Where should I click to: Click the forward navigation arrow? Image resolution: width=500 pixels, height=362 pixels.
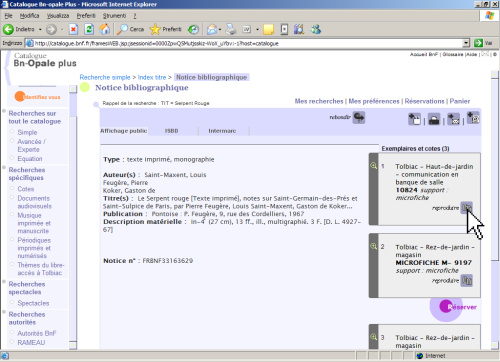[51, 30]
